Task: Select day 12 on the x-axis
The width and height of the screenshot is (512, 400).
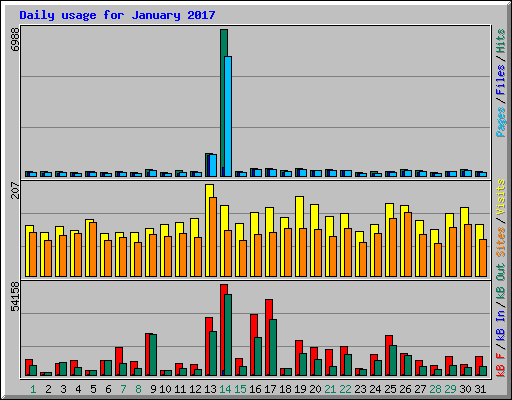Action: tap(195, 389)
